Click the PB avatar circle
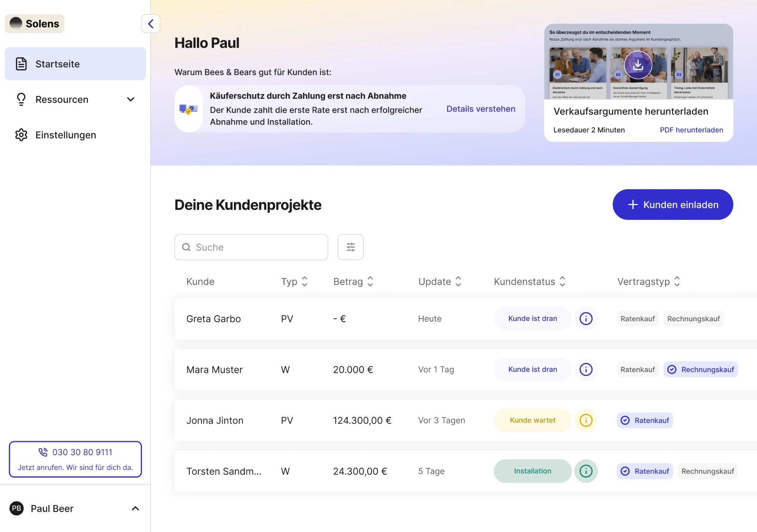The image size is (757, 532). pos(16,508)
